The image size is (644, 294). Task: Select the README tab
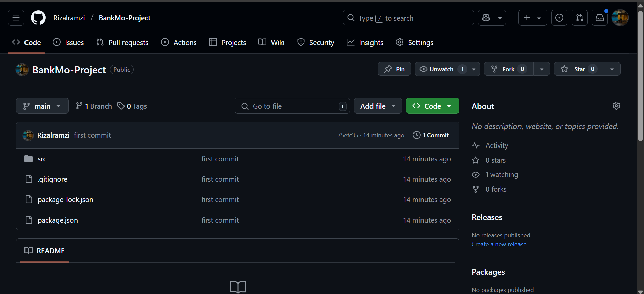coord(45,251)
